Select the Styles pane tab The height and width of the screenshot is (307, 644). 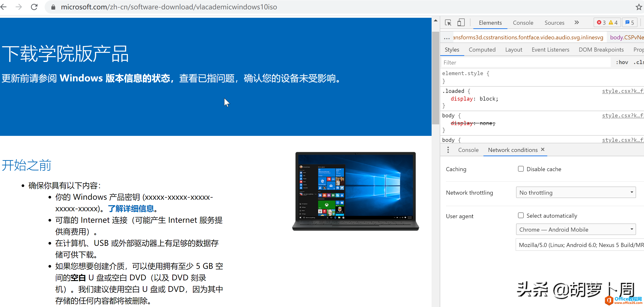click(x=452, y=50)
